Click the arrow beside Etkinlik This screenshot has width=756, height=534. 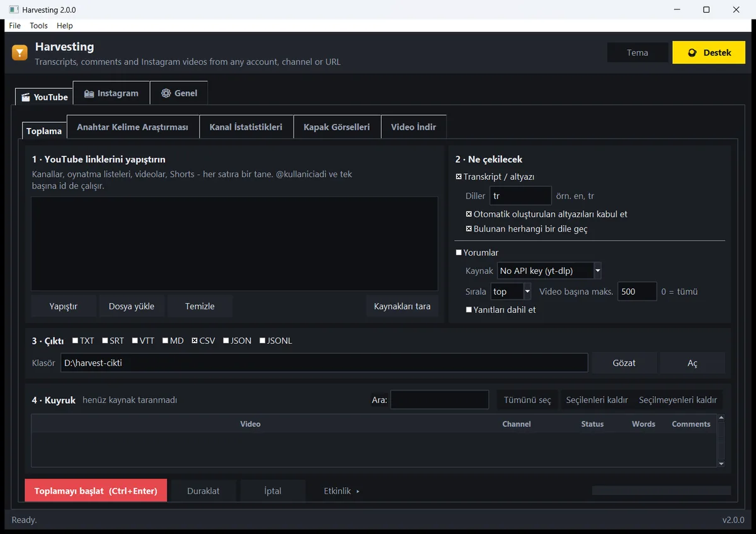[358, 491]
